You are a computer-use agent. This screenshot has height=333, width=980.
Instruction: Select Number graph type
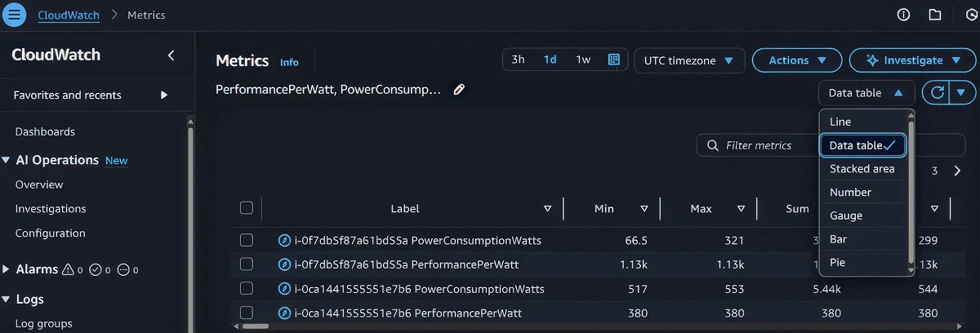(x=863, y=193)
